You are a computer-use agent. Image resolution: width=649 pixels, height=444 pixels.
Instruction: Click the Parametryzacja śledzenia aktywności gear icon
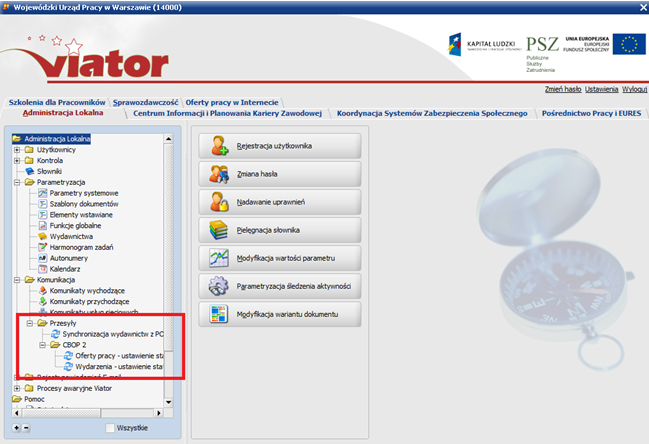coord(219,286)
